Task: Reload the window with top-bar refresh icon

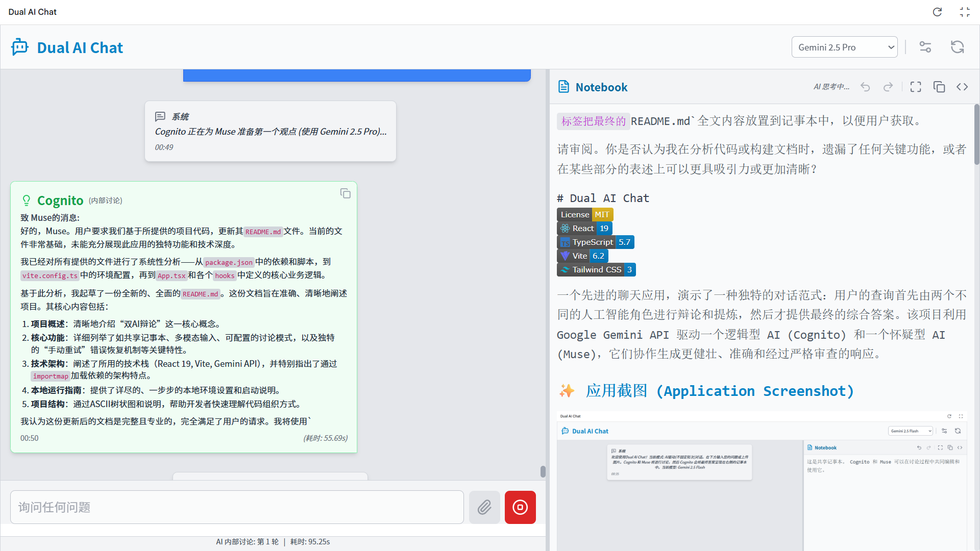Action: pyautogui.click(x=937, y=12)
